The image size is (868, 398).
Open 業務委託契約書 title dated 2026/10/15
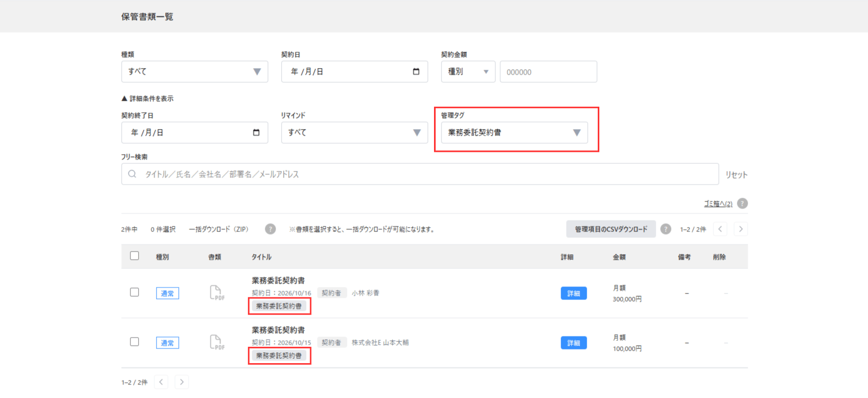click(x=278, y=330)
